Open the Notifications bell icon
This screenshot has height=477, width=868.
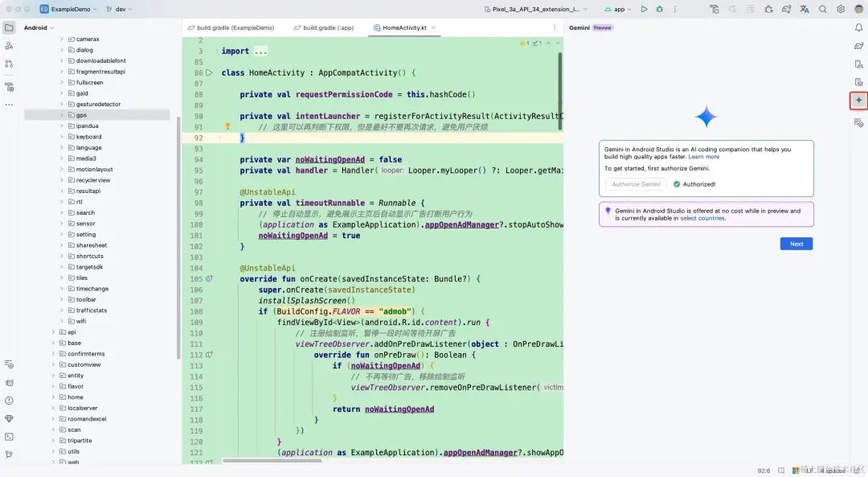(x=858, y=27)
